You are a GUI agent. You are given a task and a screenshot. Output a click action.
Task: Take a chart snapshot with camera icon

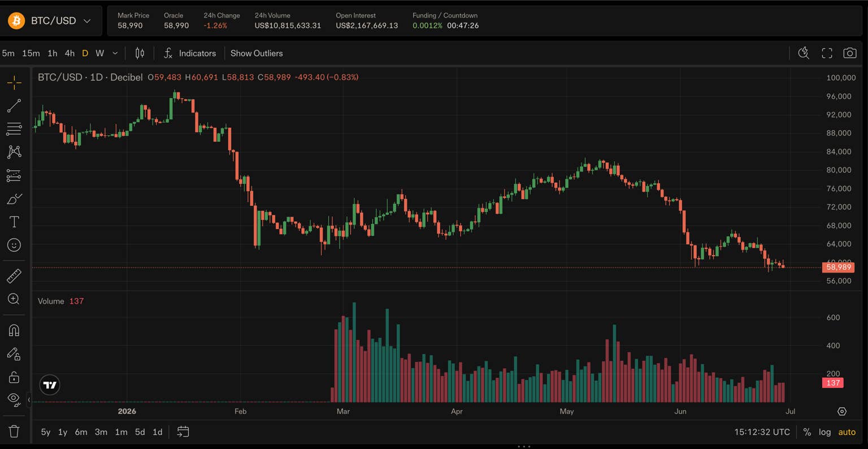click(849, 53)
